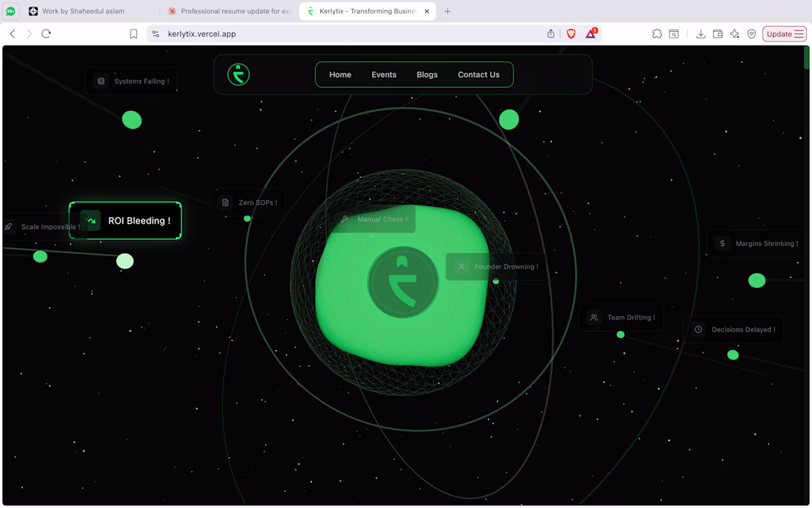Open the downloads icon
This screenshot has width=812, height=508.
(701, 34)
